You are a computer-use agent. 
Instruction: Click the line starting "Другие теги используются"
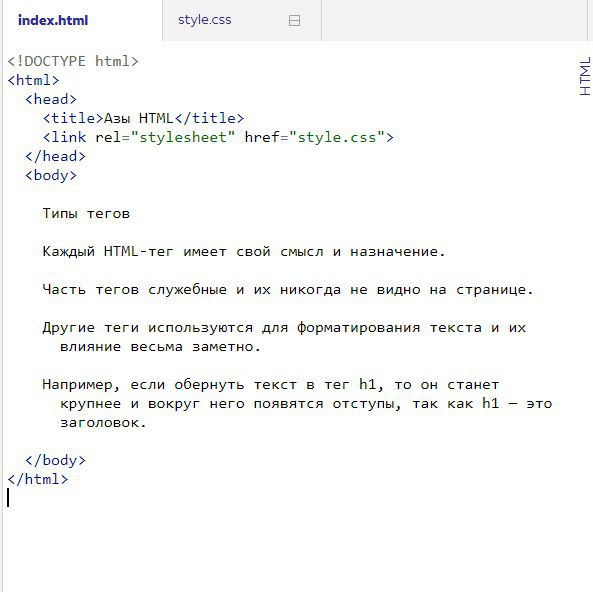point(284,327)
